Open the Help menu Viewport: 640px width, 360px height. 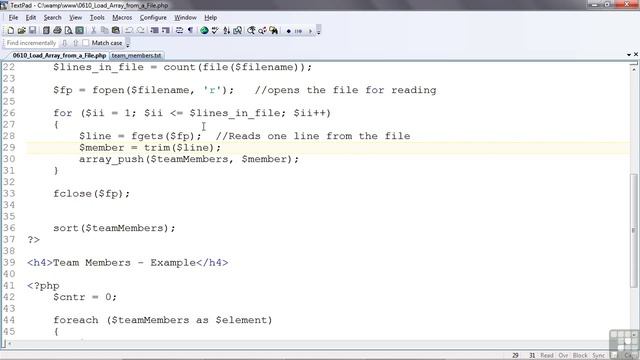point(211,18)
